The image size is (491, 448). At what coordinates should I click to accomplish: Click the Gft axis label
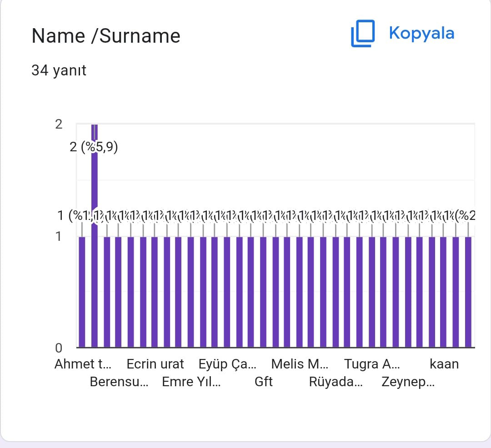263,382
